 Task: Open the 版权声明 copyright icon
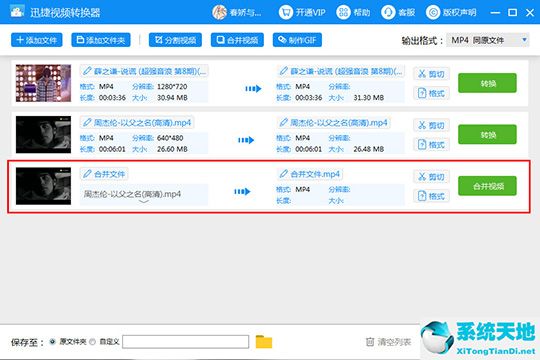point(433,12)
